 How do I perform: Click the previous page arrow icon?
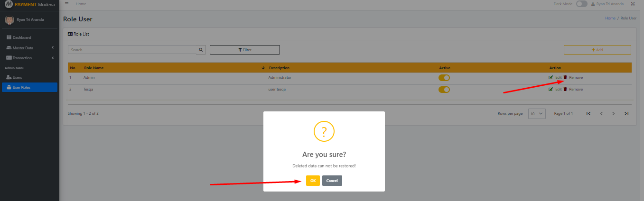pyautogui.click(x=601, y=113)
